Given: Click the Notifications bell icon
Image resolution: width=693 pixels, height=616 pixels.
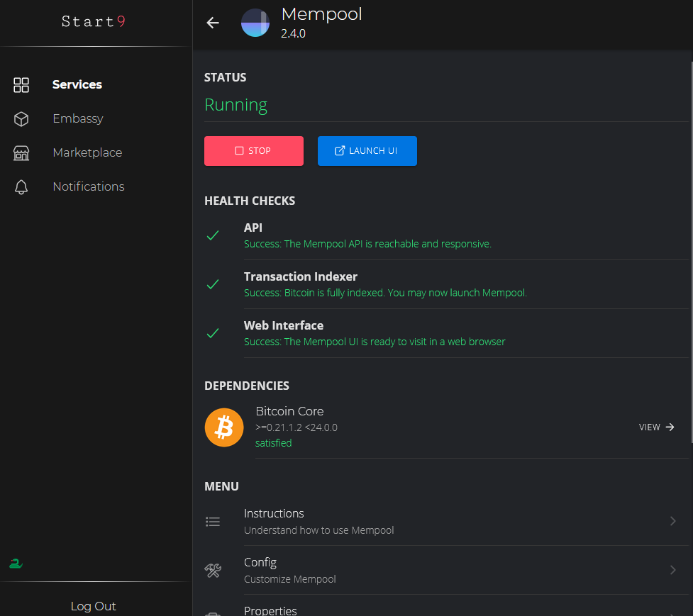Looking at the screenshot, I should [21, 186].
